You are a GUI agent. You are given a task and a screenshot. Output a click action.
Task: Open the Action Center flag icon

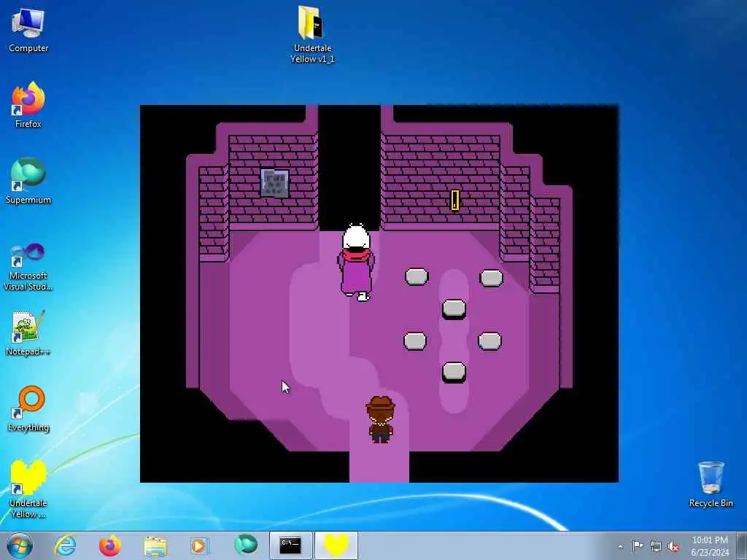click(x=638, y=545)
